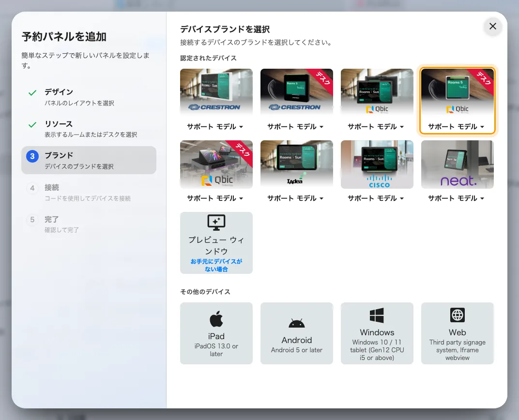519x420 pixels.
Task: Choose the Qbic room panel thumbnail
Action: [x=377, y=91]
